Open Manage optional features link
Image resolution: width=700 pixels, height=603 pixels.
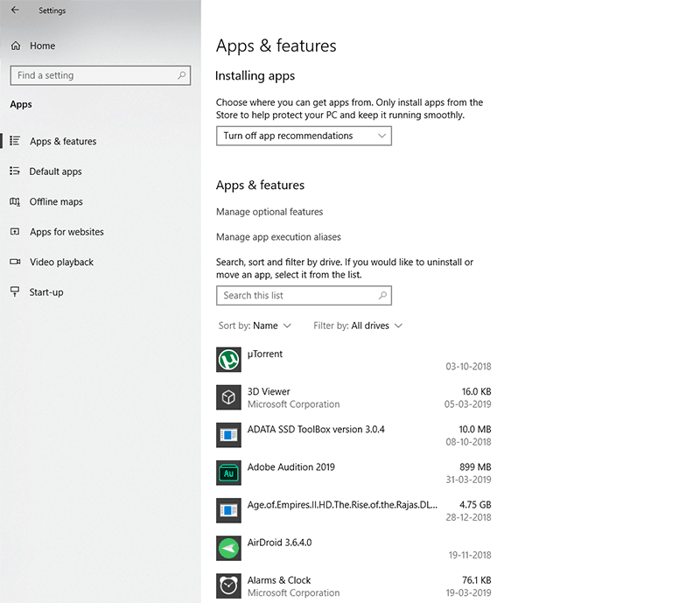[x=269, y=212]
